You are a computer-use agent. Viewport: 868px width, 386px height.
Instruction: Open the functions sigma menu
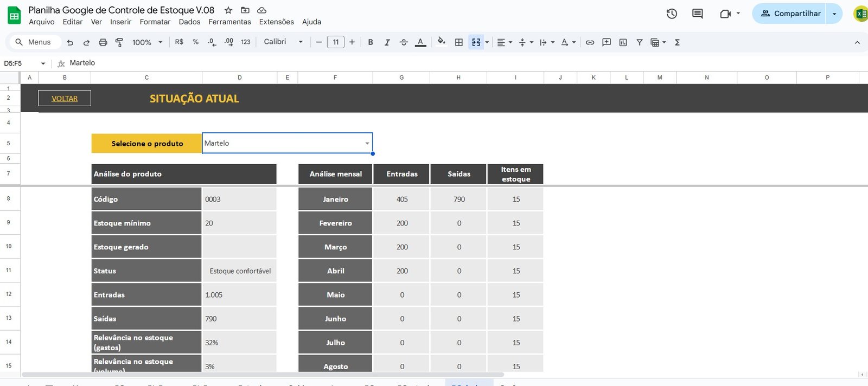point(678,42)
